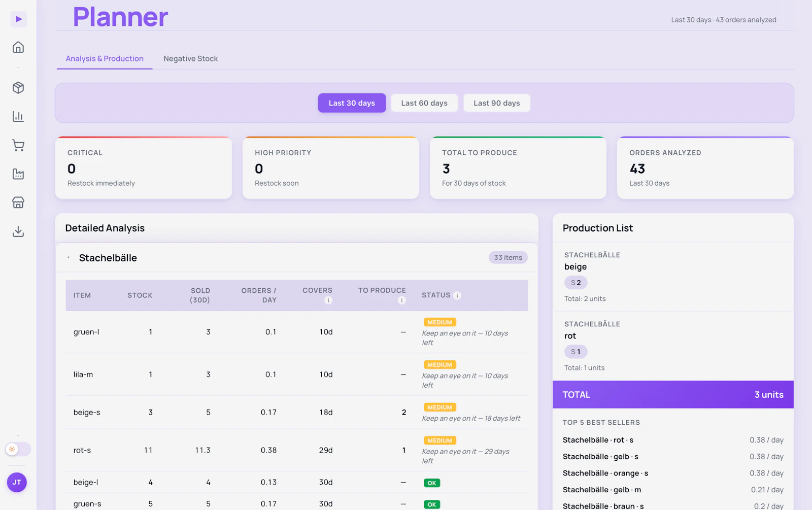812x510 pixels.
Task: Toggle the light/dark theme switch
Action: [x=18, y=449]
